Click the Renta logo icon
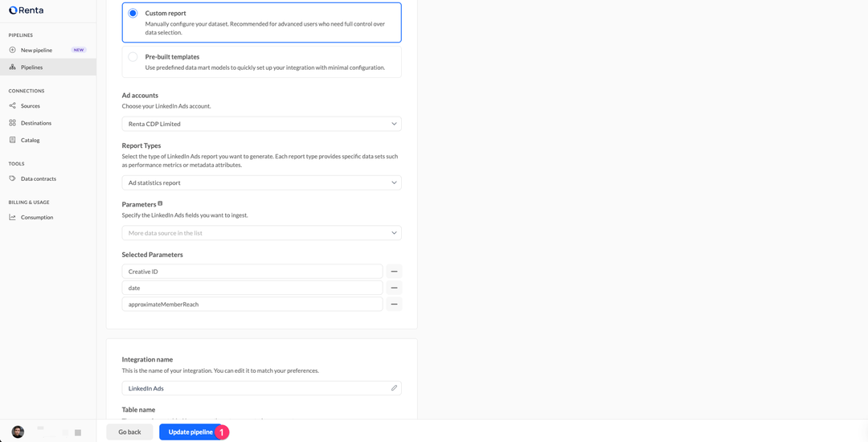The image size is (868, 442). 13,10
